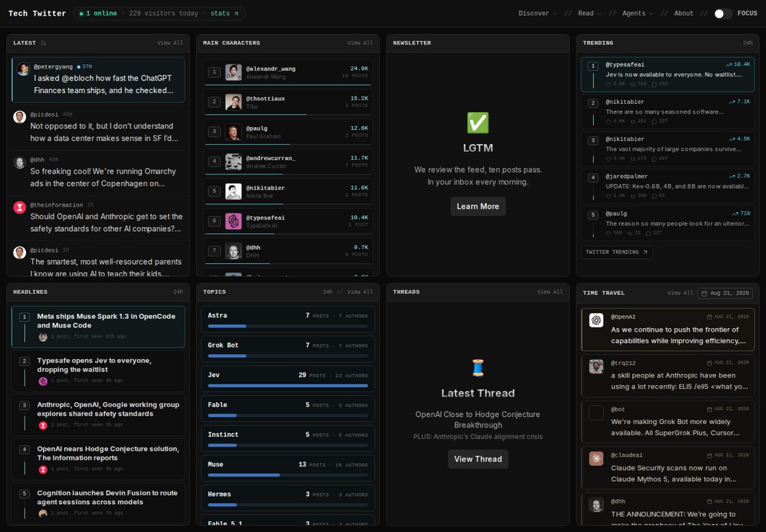Open the Grok Bot topic row
Viewport: 766px width, 532px height.
tap(288, 349)
